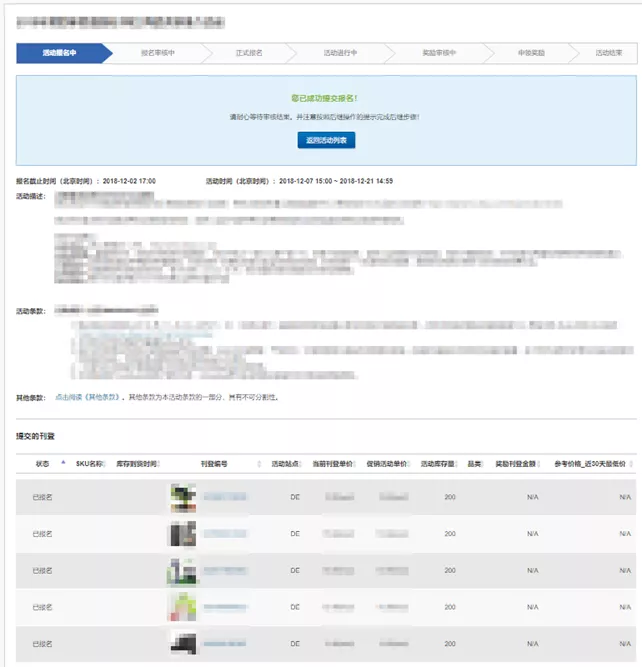Image resolution: width=642 pixels, height=667 pixels.
Task: Select the 报名审核中 step
Action: (x=157, y=53)
